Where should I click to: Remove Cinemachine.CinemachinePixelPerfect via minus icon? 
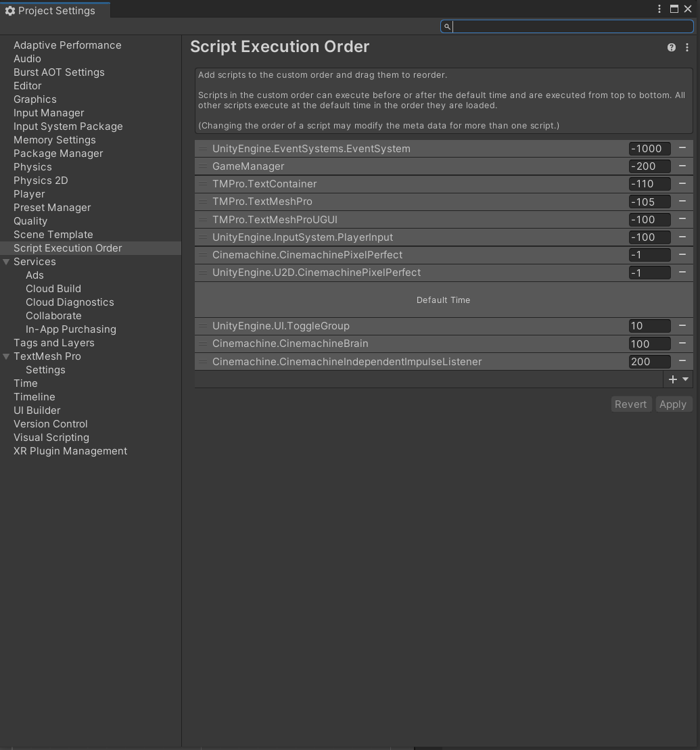682,255
